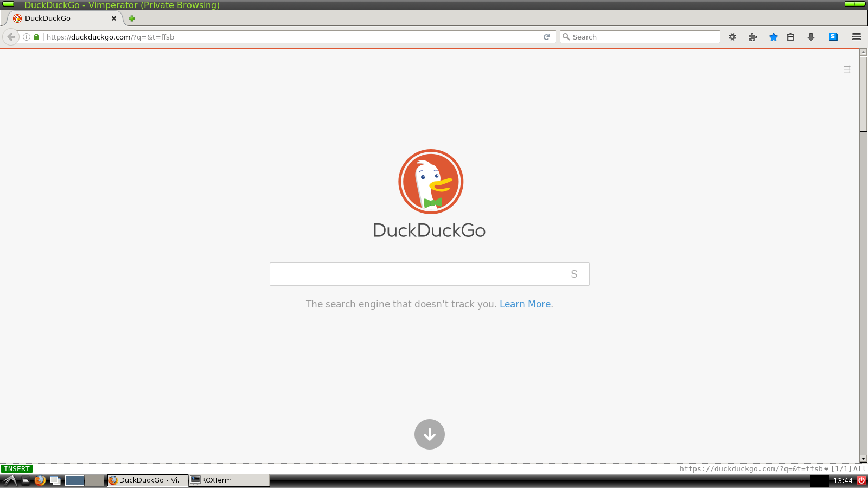Open the taskbar start menu icon
This screenshot has height=488, width=868.
click(10, 480)
